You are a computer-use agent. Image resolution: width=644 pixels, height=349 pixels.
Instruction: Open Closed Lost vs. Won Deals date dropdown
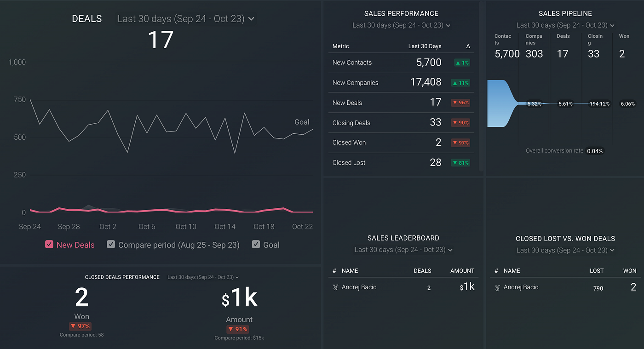pos(565,250)
